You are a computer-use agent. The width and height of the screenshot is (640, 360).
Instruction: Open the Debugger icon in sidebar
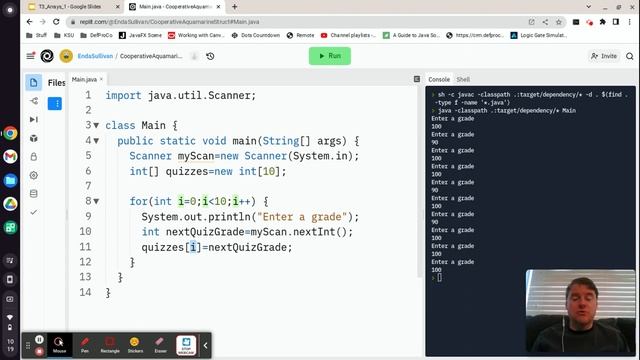click(x=34, y=119)
